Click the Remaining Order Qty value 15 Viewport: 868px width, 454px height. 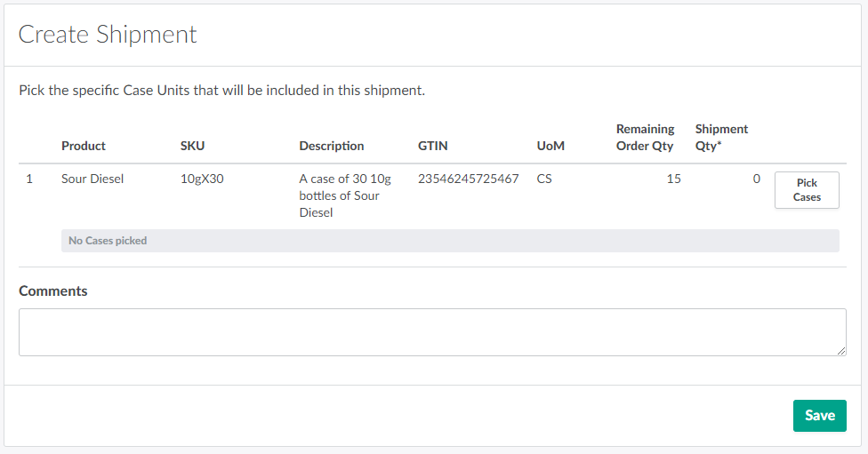pos(673,179)
